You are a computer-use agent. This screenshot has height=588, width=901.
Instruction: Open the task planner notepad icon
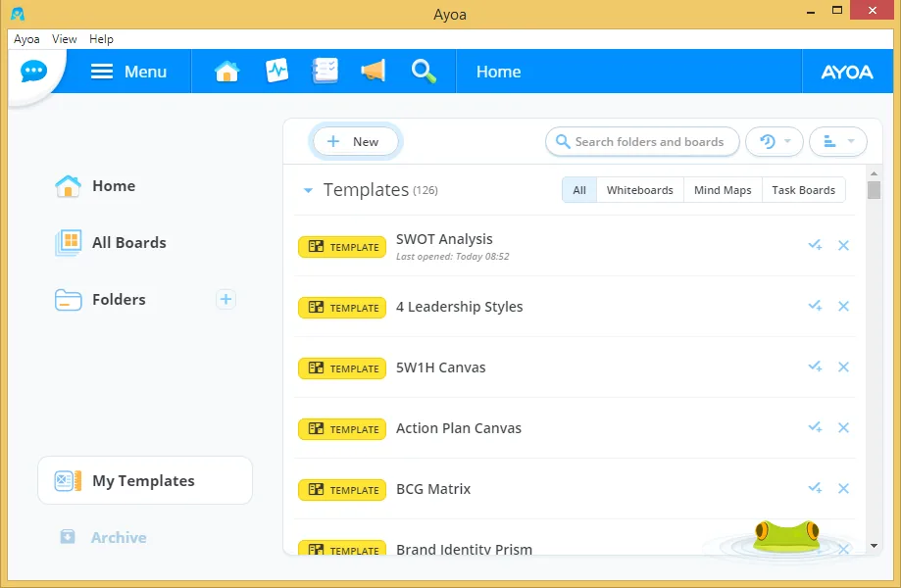325,72
